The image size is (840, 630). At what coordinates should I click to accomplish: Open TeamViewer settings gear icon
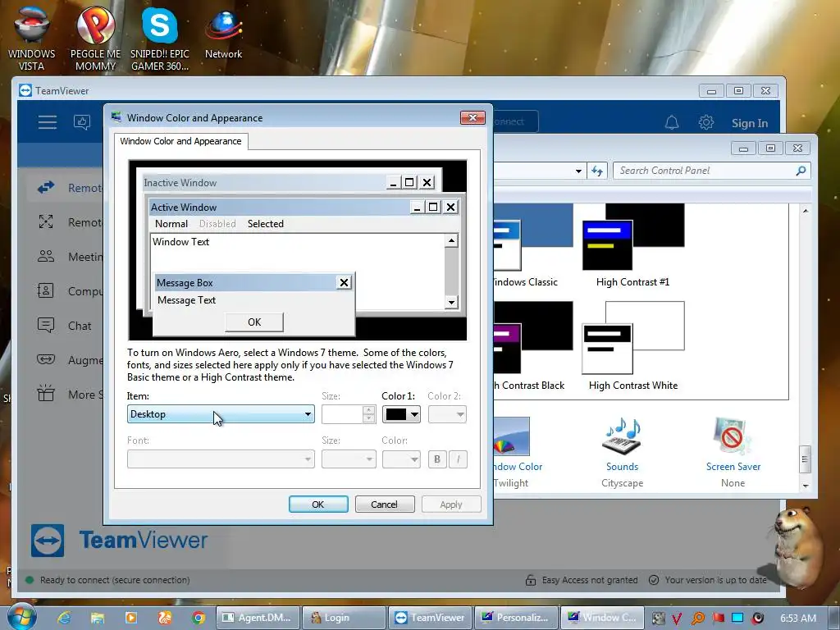tap(706, 123)
